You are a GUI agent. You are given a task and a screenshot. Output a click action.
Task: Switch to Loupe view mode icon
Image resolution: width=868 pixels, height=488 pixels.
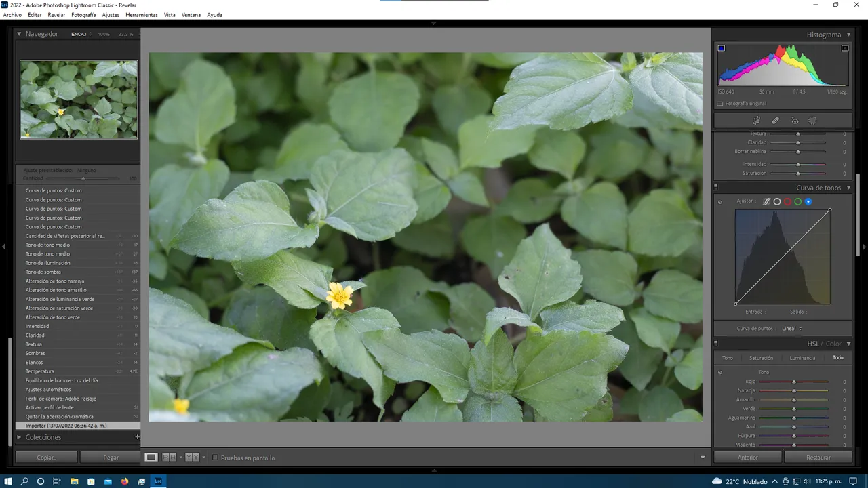(151, 457)
